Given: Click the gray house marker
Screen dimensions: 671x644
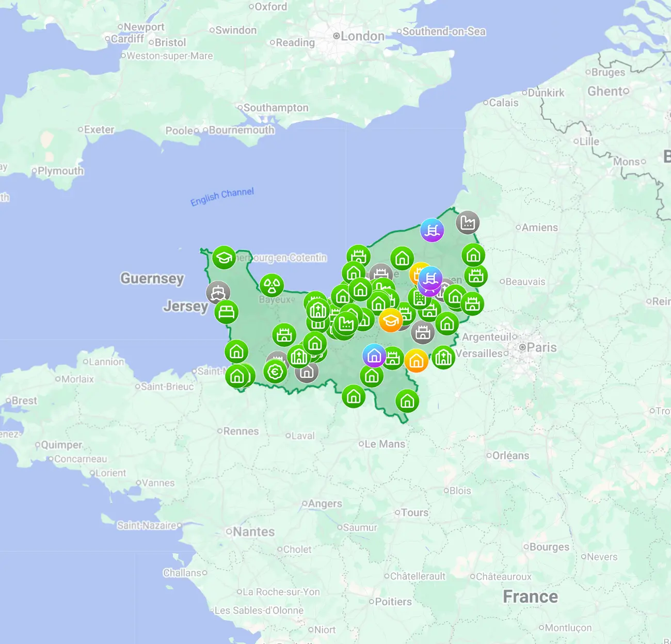Looking at the screenshot, I should coord(307,372).
